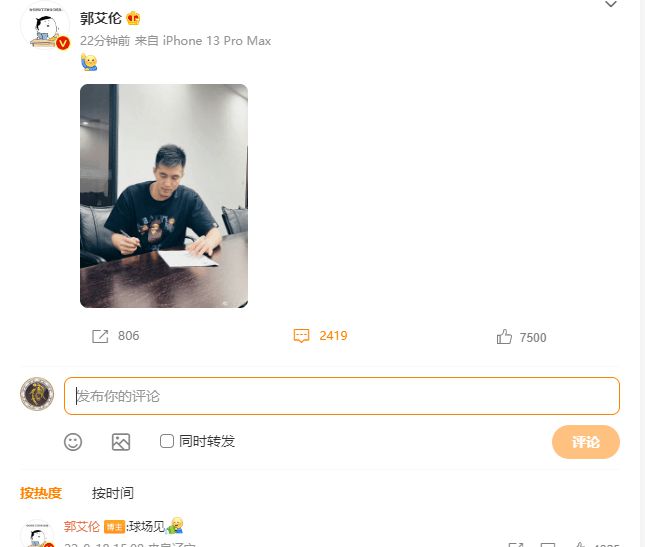The width and height of the screenshot is (645, 547).
Task: Click the repost icon showing 806
Action: [100, 336]
